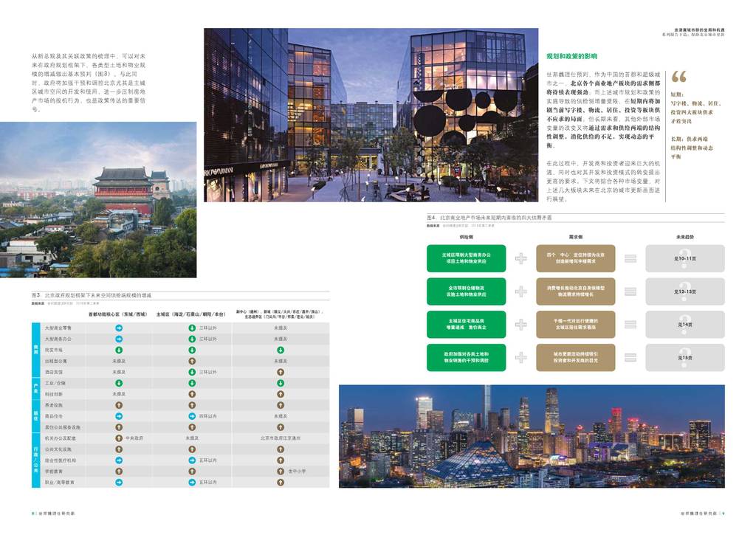Click the 首都功能核心区 column header
Viewport: 756px width, 535px height.
[119, 314]
